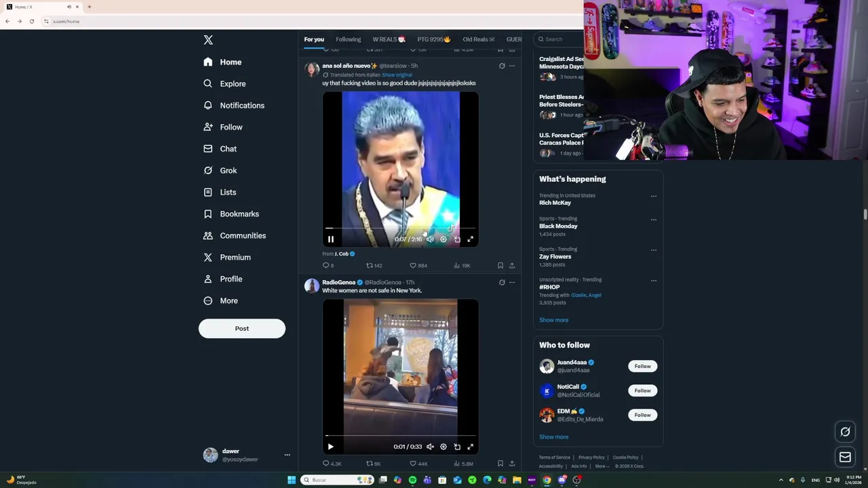Follow EDM account
Viewport: 868px width, 488px height.
(x=642, y=415)
